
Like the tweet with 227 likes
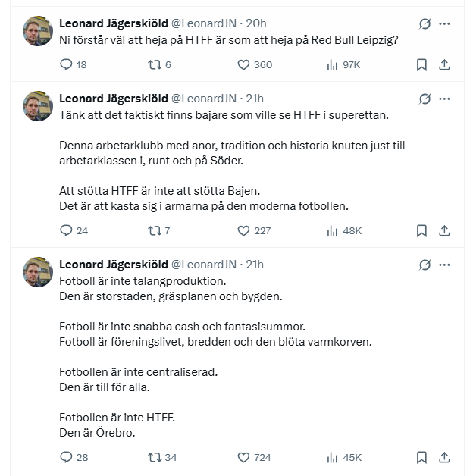(x=243, y=230)
